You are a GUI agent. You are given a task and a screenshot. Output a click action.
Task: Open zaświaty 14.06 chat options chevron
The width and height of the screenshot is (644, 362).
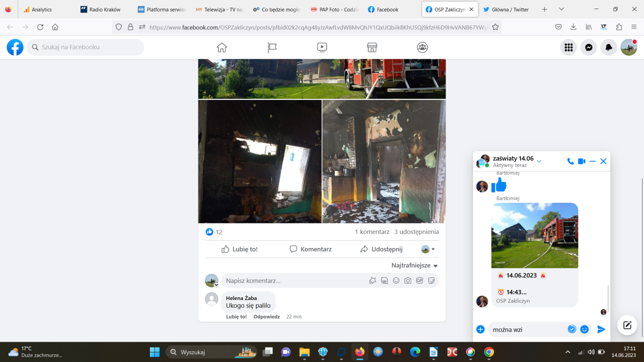click(539, 162)
